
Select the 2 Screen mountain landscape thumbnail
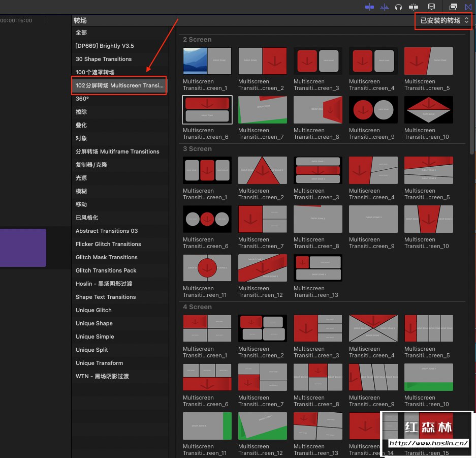tap(207, 61)
